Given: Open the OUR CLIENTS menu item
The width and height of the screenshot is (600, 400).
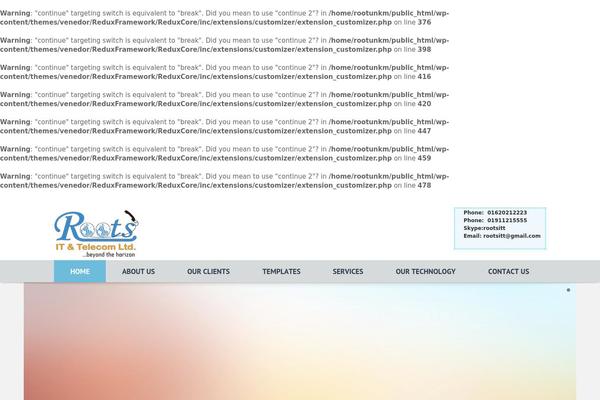Looking at the screenshot, I should tap(209, 271).
